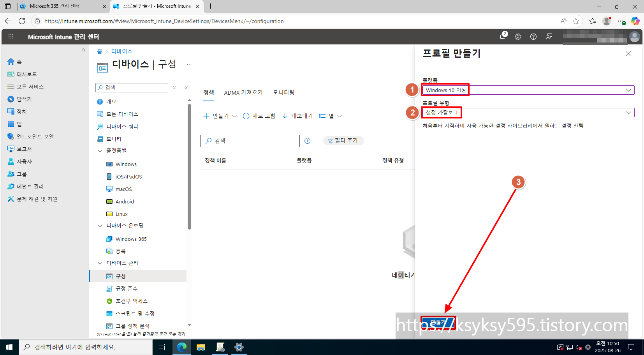Open the feedback icon in header

tap(549, 37)
